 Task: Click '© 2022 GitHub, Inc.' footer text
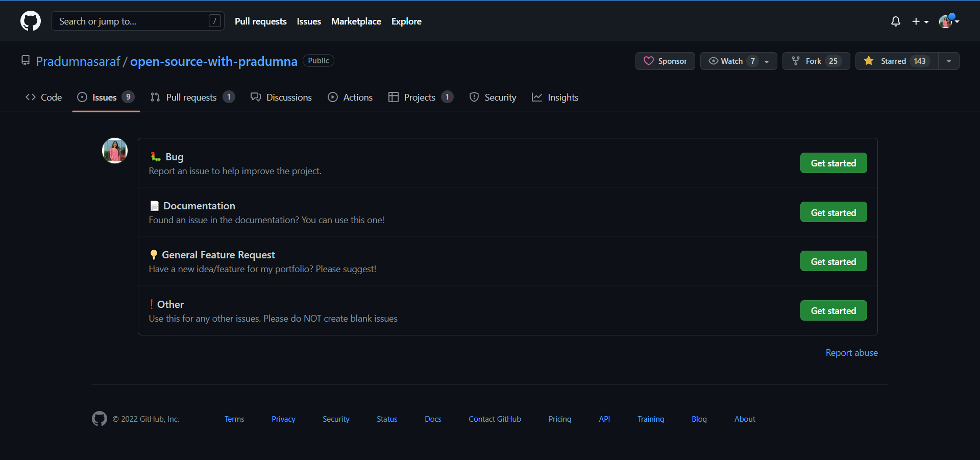pos(146,419)
